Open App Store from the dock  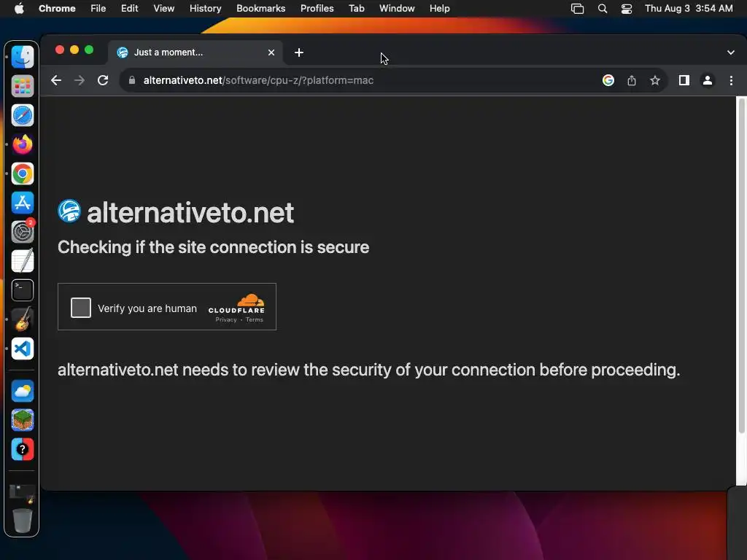click(x=23, y=203)
